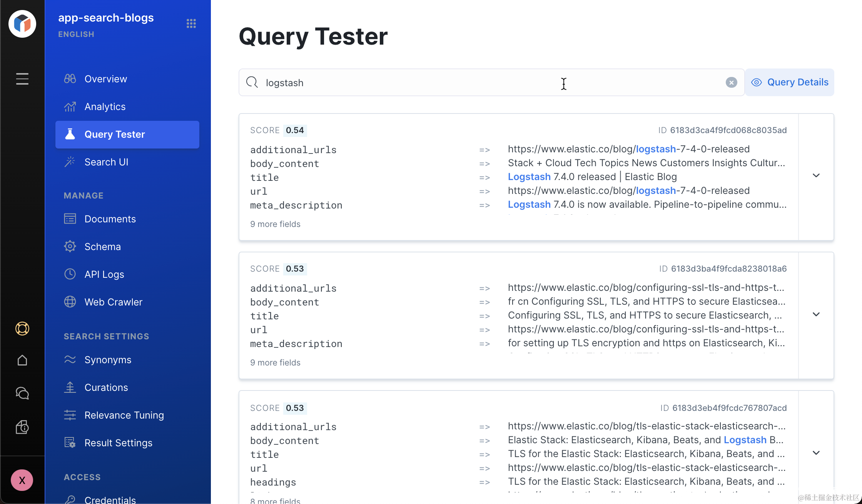
Task: Expand the second result scored 0.53
Action: click(x=816, y=314)
